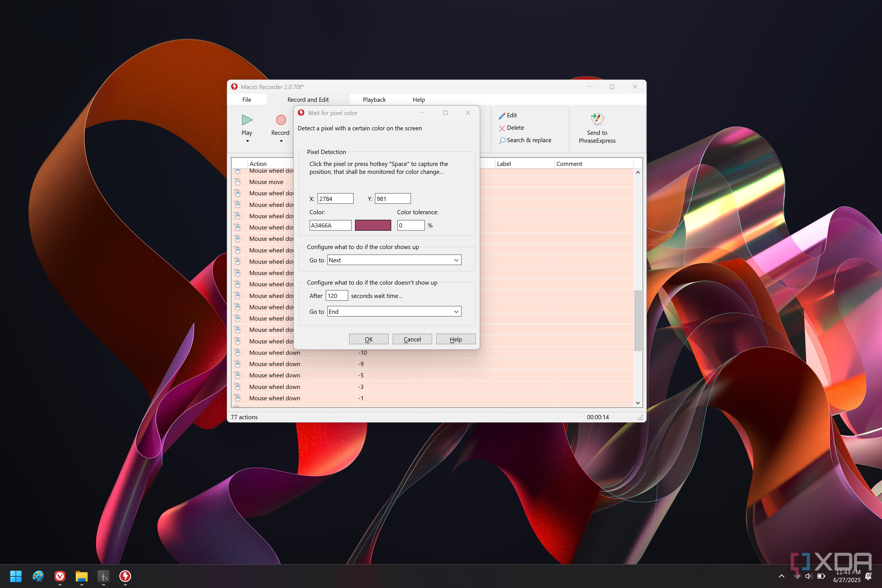Click the Color hex code field
Screen dimensions: 882x588
(x=330, y=225)
